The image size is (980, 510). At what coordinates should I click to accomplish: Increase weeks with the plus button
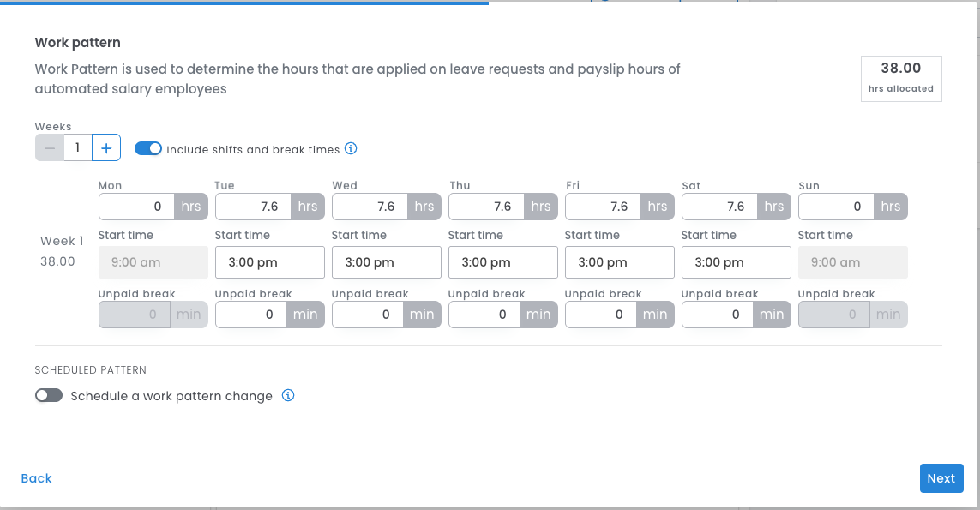(106, 148)
